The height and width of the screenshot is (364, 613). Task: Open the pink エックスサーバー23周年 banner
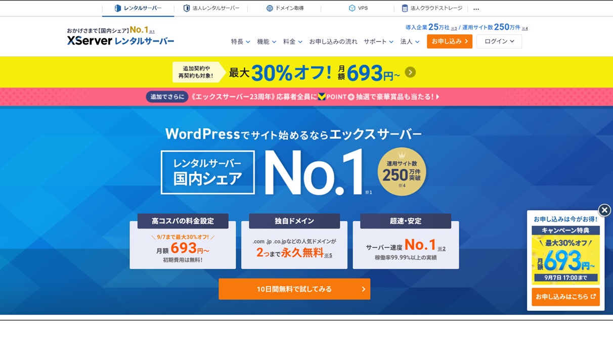click(306, 97)
